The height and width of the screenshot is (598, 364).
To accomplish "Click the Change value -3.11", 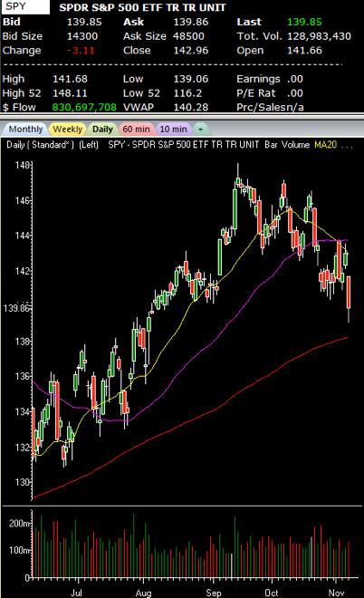I will pyautogui.click(x=81, y=51).
